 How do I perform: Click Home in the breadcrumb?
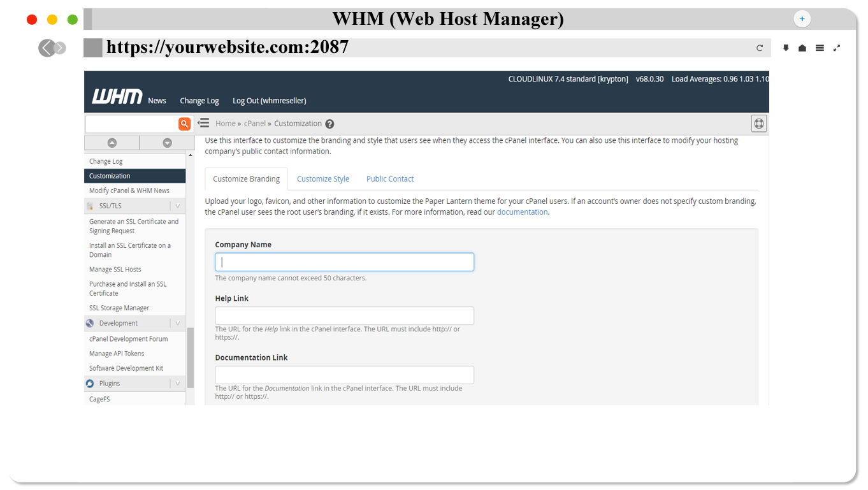(x=225, y=124)
